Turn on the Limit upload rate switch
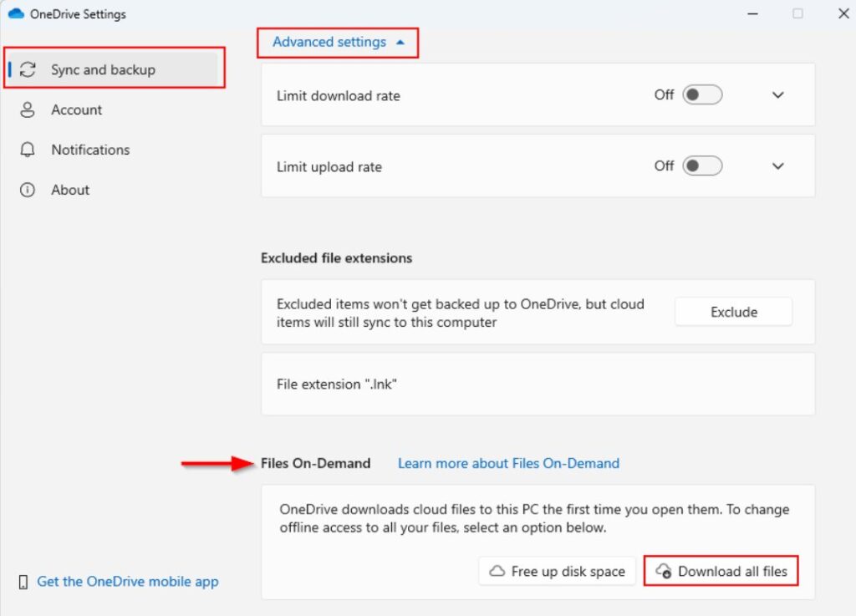The width and height of the screenshot is (856, 616). coord(702,165)
